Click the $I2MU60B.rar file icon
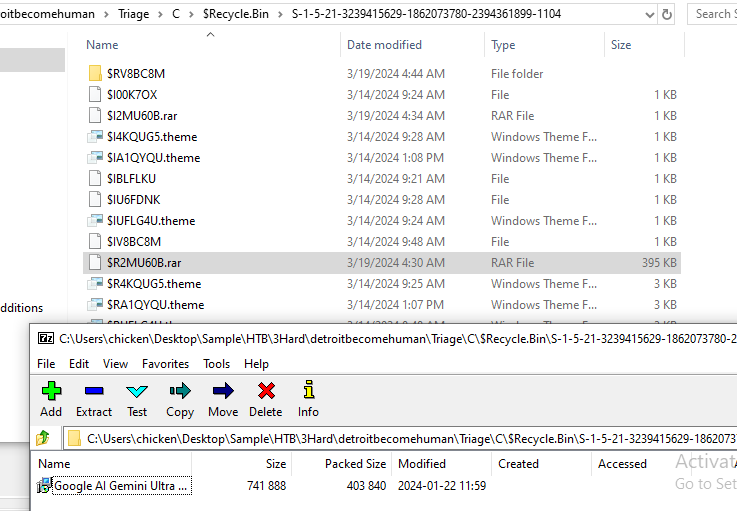 point(95,115)
